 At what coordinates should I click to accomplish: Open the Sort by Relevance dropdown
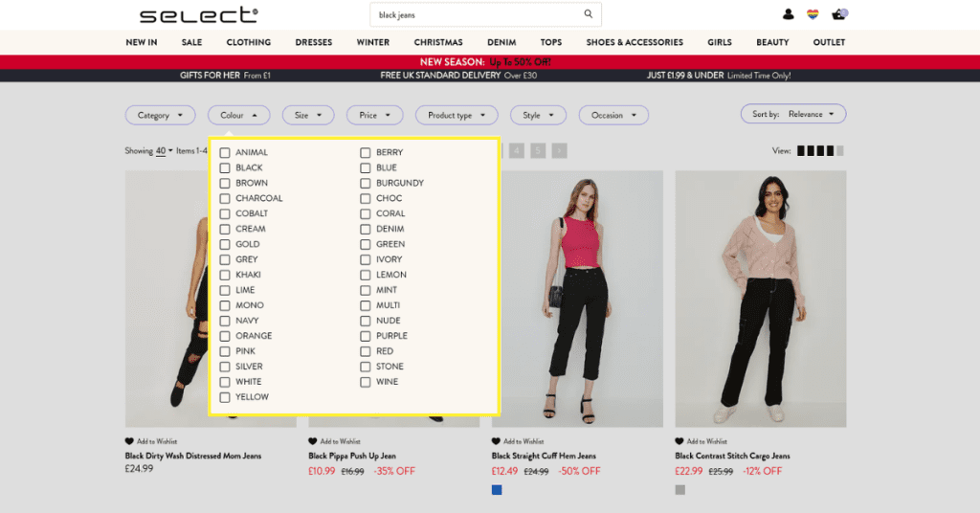(x=793, y=114)
